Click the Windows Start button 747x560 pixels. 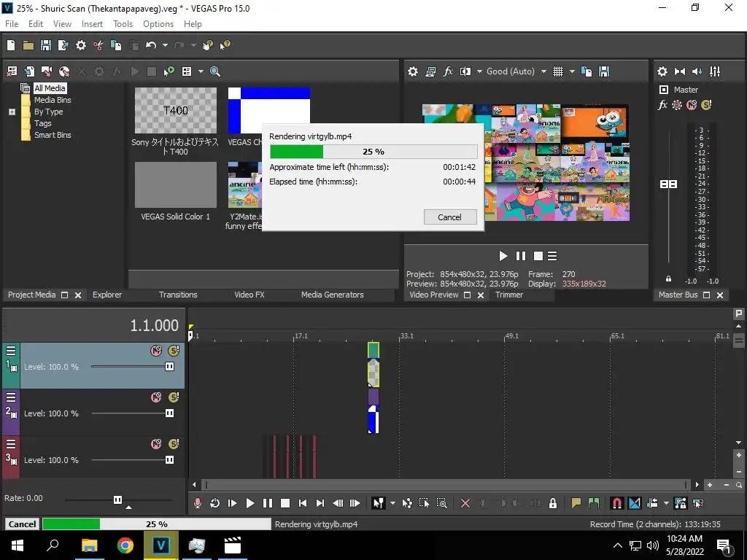[18, 545]
